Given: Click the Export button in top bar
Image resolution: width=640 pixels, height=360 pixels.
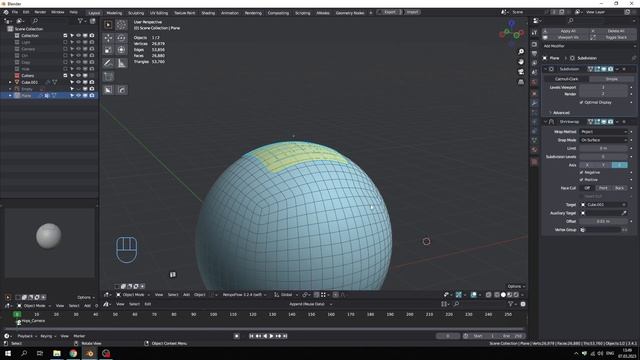Looking at the screenshot, I should point(390,12).
